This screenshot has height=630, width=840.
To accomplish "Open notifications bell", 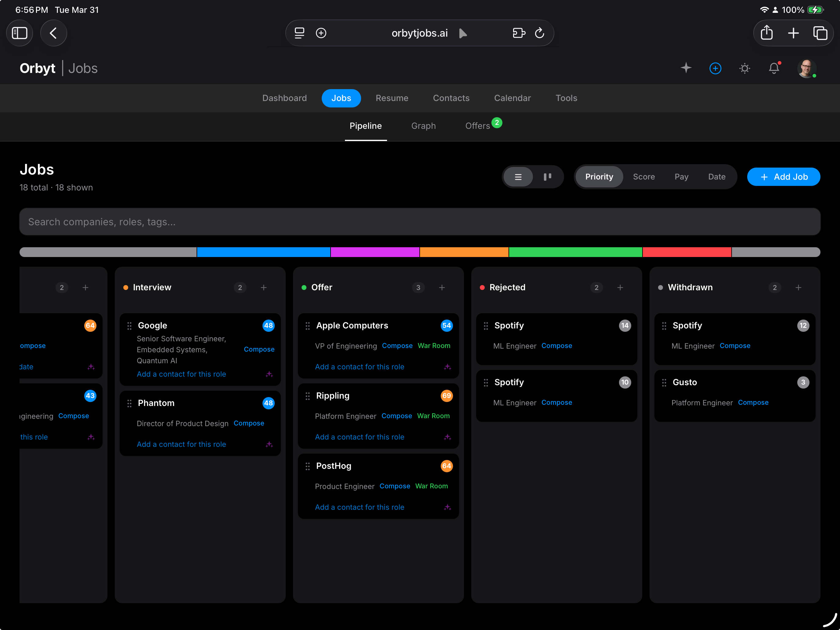I will click(x=774, y=68).
